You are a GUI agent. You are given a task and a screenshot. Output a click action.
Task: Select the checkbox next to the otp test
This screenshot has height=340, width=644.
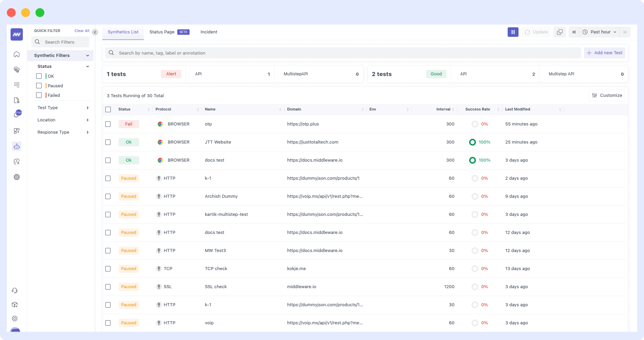(108, 124)
